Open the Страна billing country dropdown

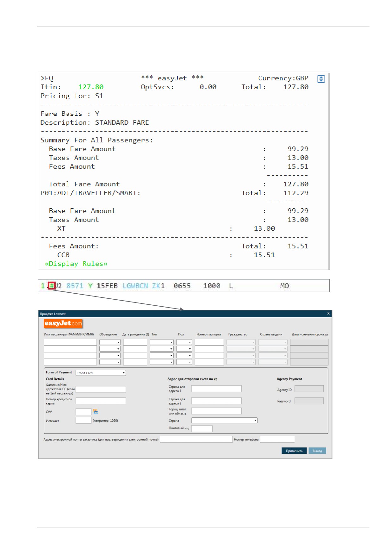point(224,421)
